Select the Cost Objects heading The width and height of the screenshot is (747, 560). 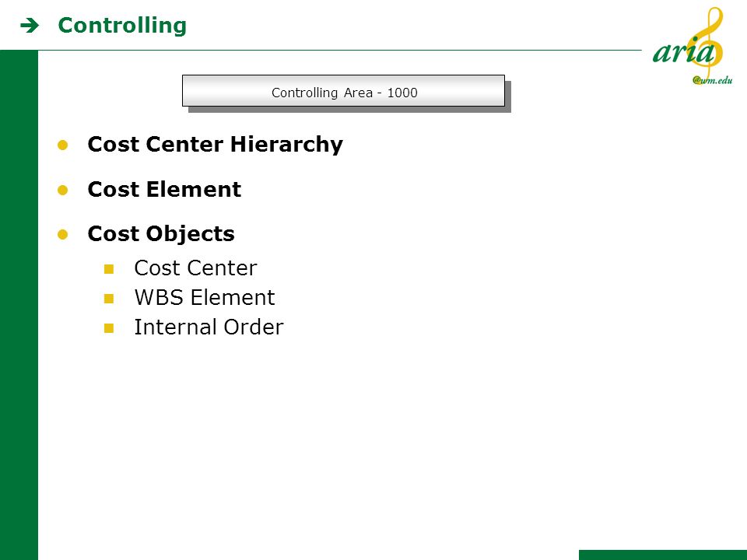(x=161, y=234)
